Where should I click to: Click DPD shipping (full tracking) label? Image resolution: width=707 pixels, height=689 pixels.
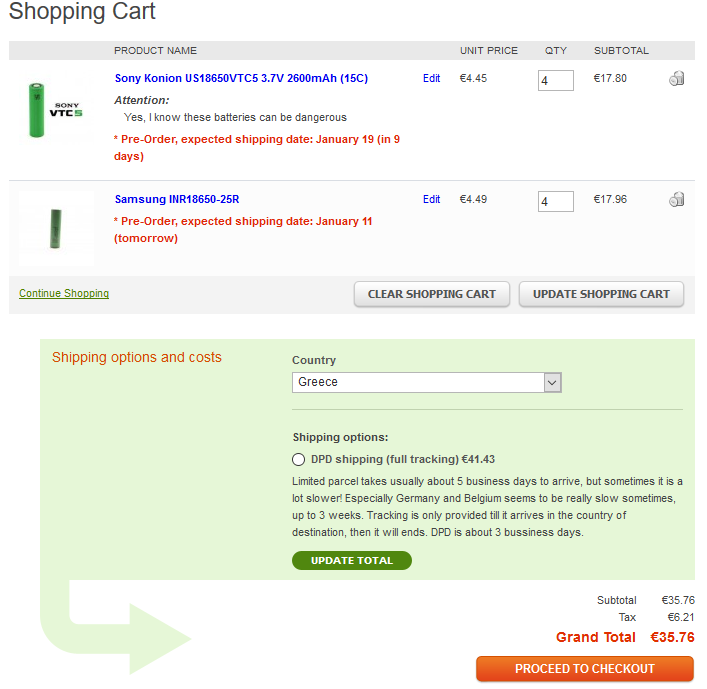click(x=403, y=459)
